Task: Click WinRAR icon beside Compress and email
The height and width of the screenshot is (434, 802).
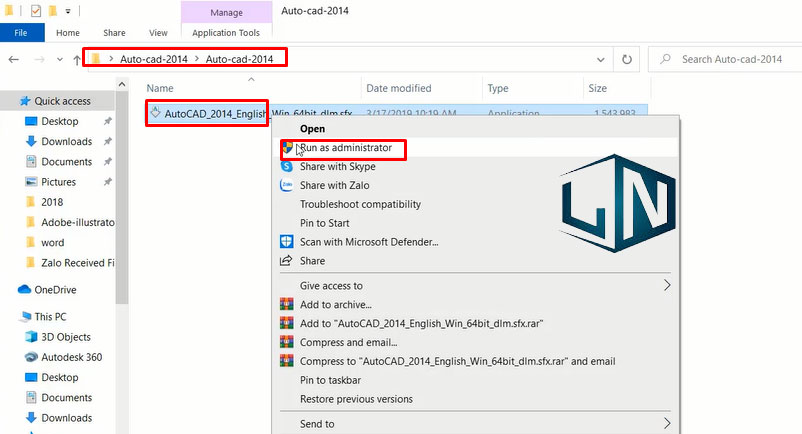Action: click(x=286, y=342)
